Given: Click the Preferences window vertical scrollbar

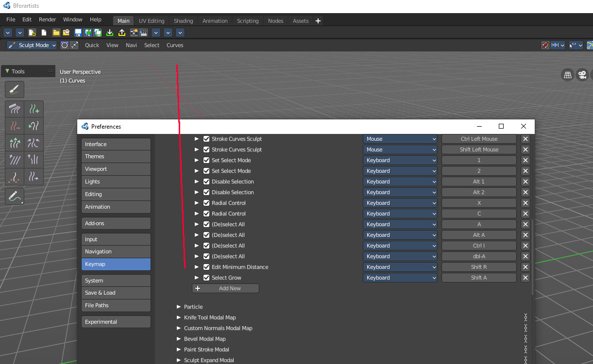Looking at the screenshot, I should pyautogui.click(x=533, y=257).
